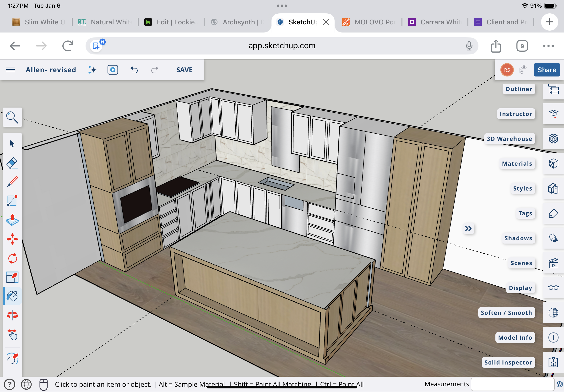This screenshot has height=392, width=564.
Task: Select the Pencil line tool
Action: point(12,182)
